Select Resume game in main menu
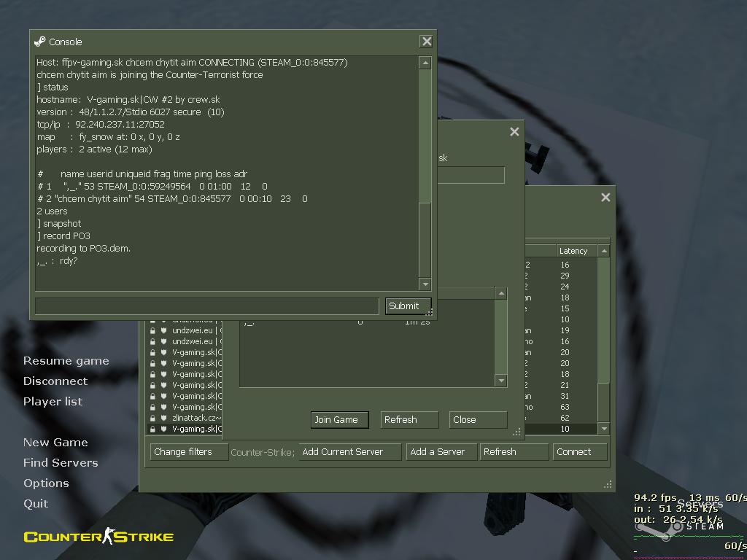The height and width of the screenshot is (560, 747). click(x=66, y=361)
